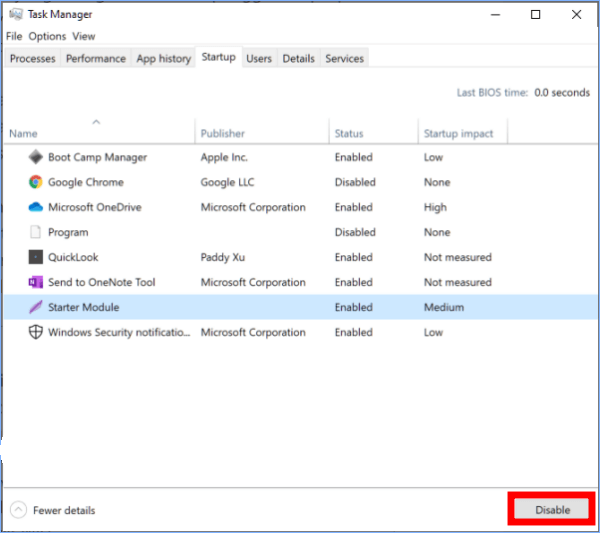Click Program's Disabled status cell
600x533 pixels.
click(x=355, y=232)
